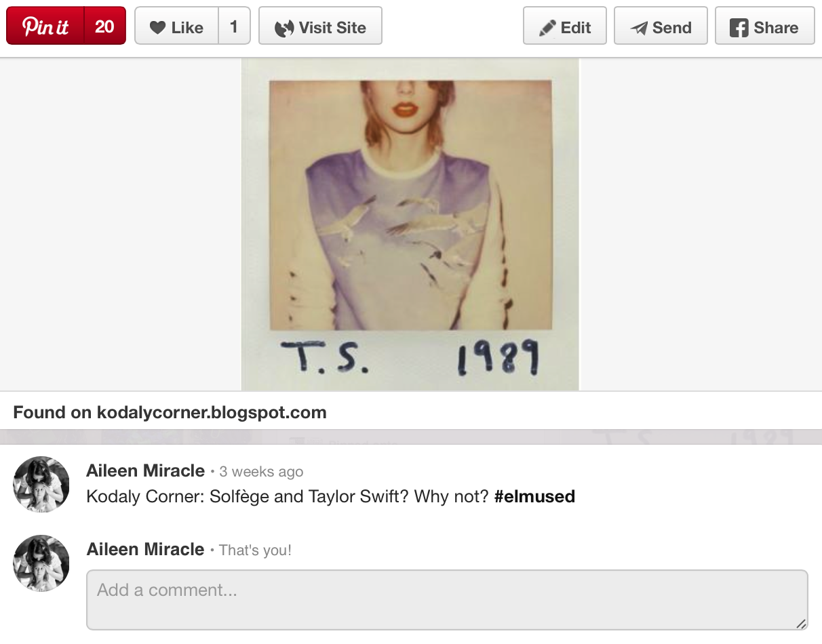Send this pin using Send button
The height and width of the screenshot is (644, 822).
[661, 26]
